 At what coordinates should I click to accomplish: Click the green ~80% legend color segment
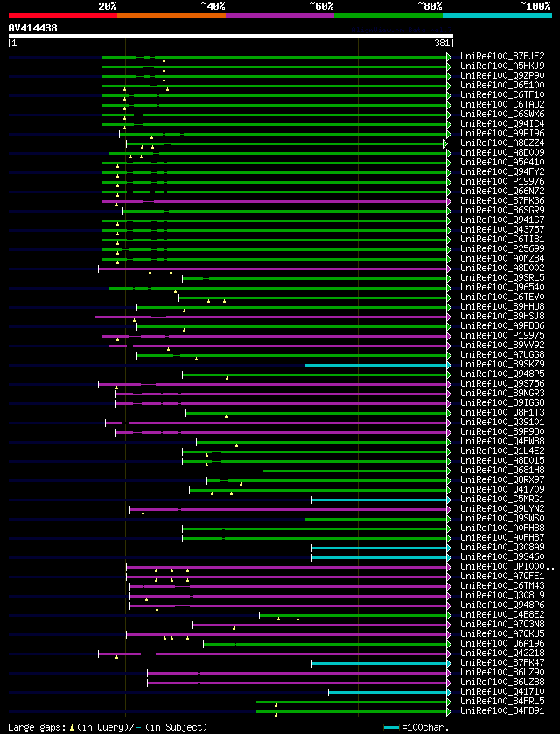tap(388, 16)
